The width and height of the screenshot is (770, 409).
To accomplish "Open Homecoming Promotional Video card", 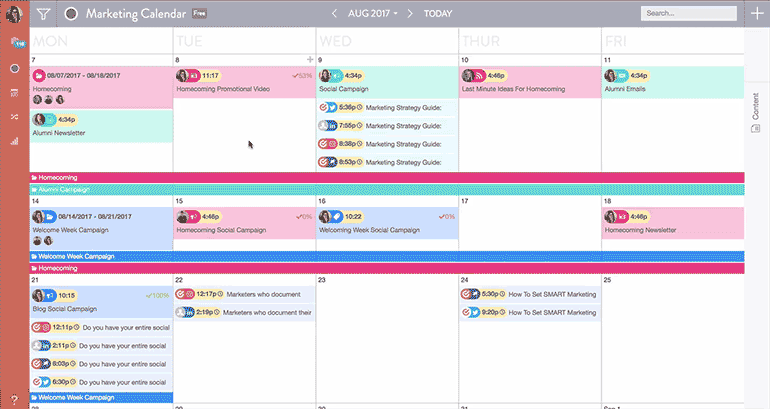I will [244, 82].
